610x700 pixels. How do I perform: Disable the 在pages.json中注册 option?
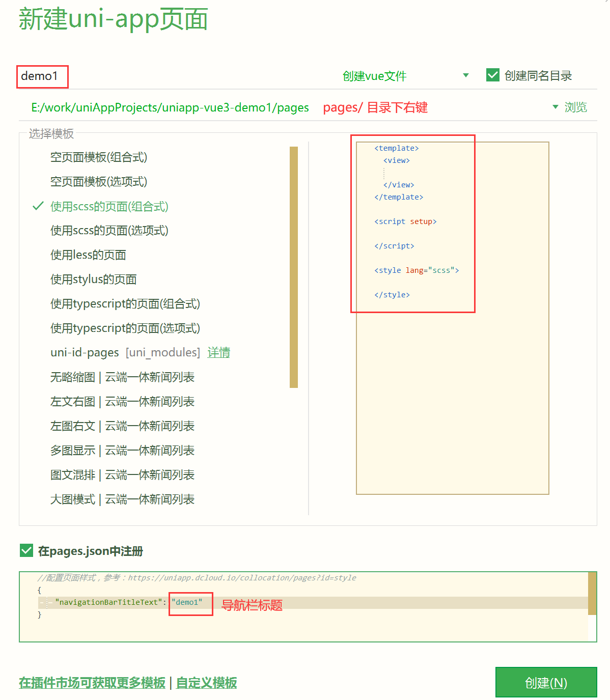click(27, 550)
